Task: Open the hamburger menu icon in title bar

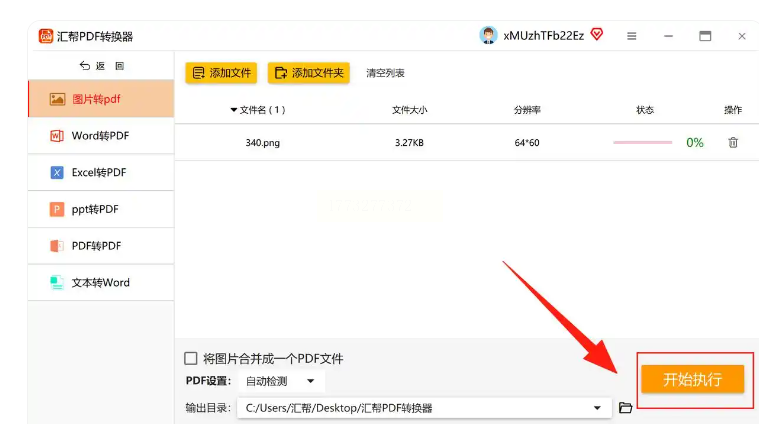Action: [632, 36]
